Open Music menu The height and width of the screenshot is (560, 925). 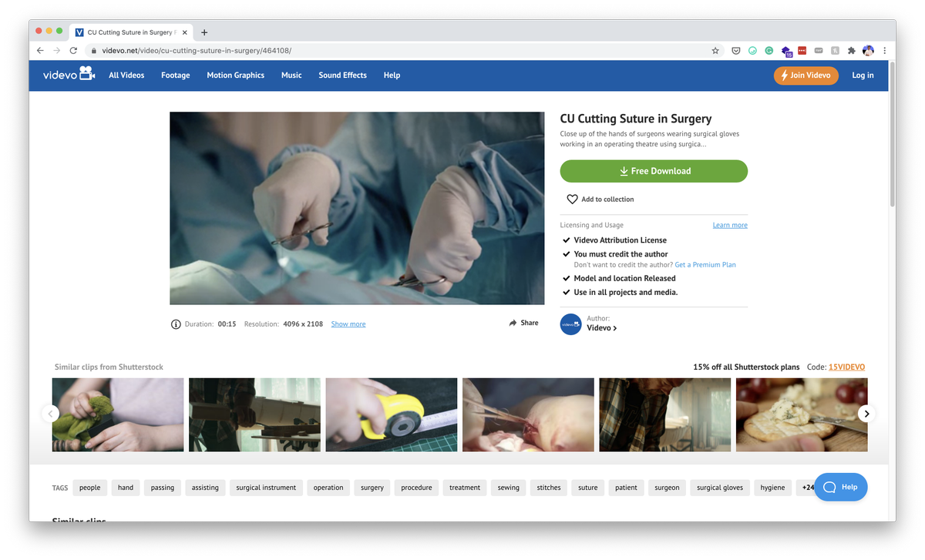click(x=291, y=75)
